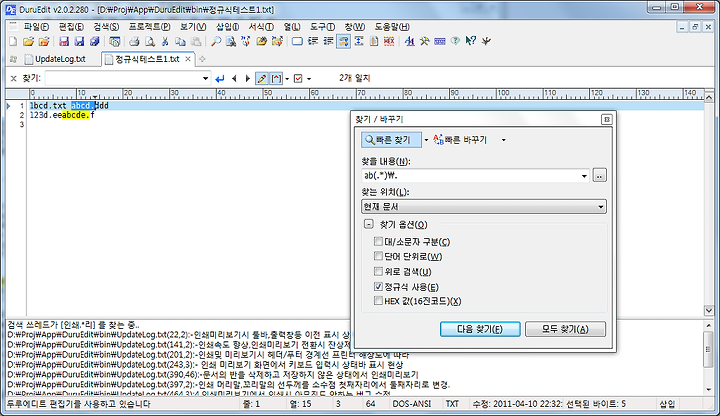This screenshot has width=720, height=416.
Task: Open Print Preview from toolbar
Action: pyautogui.click(x=150, y=41)
